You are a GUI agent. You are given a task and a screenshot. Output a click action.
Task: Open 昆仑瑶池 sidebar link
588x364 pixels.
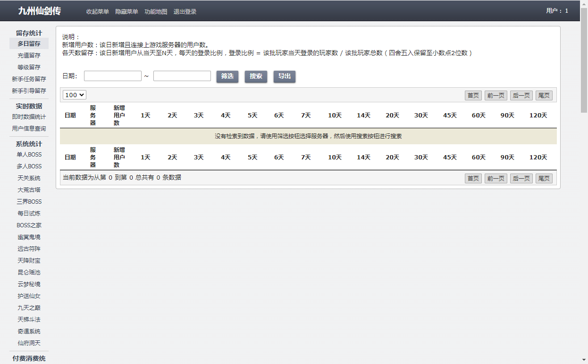29,272
